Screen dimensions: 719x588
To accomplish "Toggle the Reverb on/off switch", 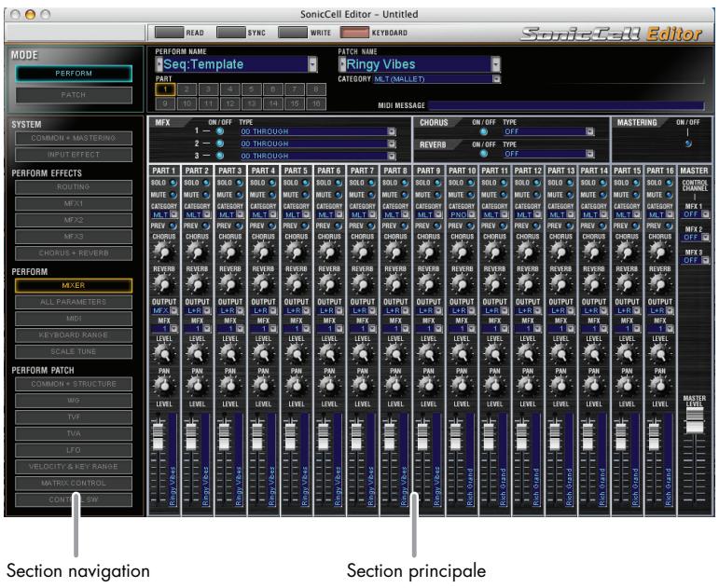I will [483, 154].
